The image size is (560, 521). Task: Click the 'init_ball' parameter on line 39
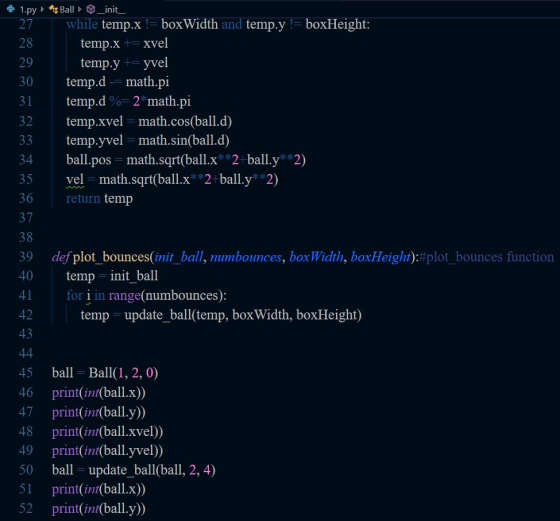click(x=179, y=257)
